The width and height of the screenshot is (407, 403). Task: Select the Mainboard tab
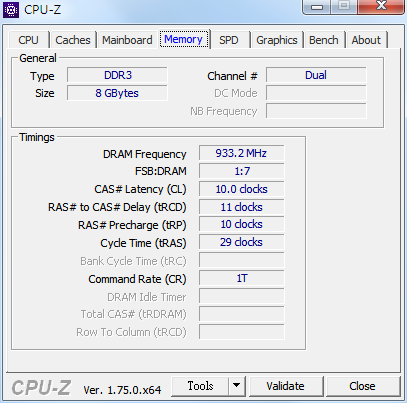[127, 40]
